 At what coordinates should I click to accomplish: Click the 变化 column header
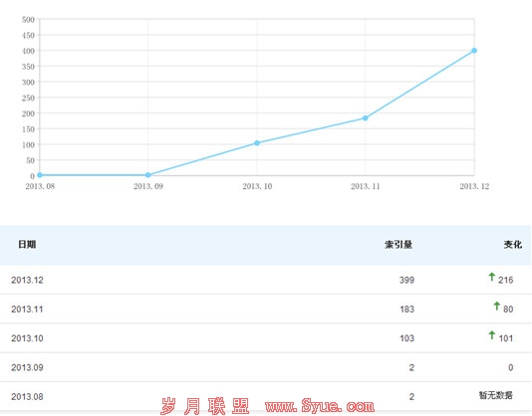pos(512,245)
